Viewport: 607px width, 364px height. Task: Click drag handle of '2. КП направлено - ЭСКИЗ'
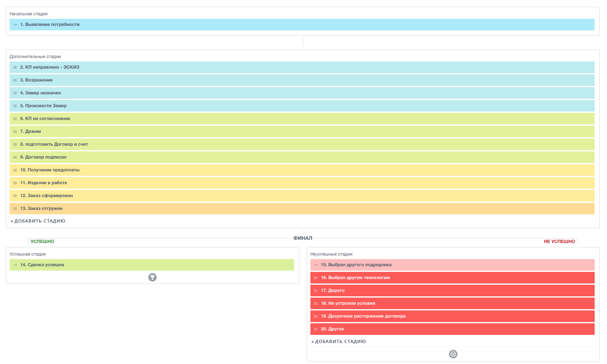15,67
